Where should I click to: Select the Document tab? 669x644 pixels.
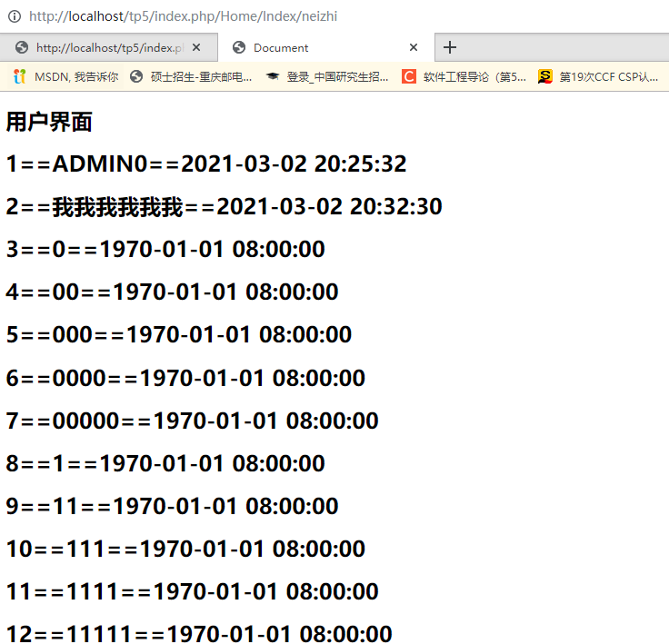309,47
